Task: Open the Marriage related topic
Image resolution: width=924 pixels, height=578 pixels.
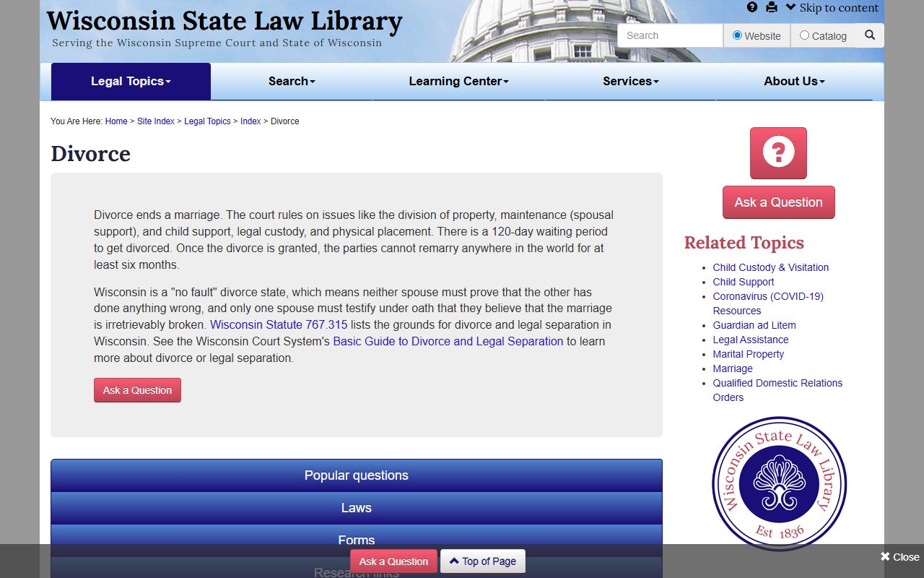Action: pyautogui.click(x=733, y=368)
